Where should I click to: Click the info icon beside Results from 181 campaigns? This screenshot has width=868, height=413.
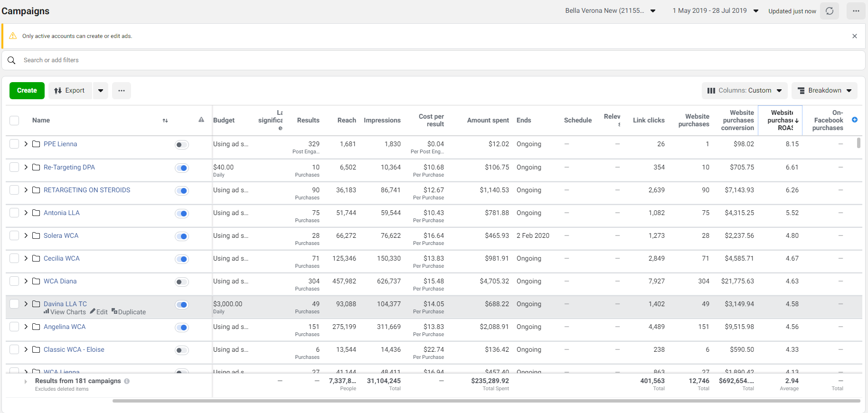pos(127,381)
